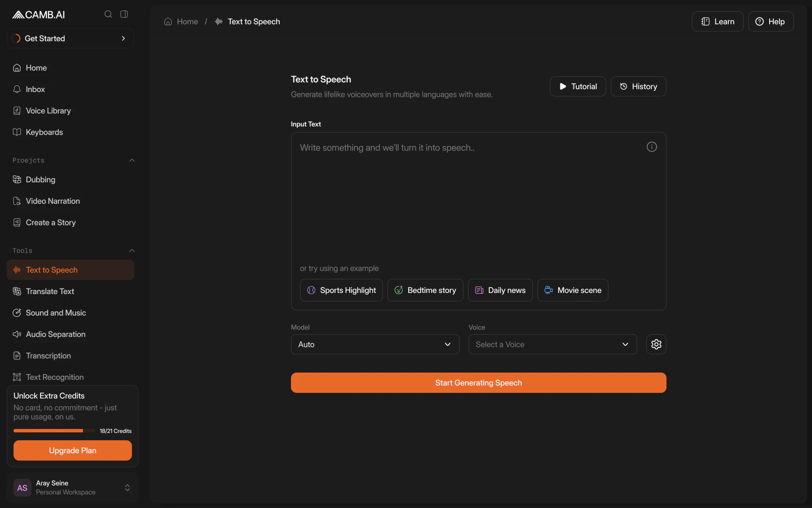Viewport: 812px width, 508px height.
Task: Click the Keyboards book icon
Action: (x=17, y=132)
